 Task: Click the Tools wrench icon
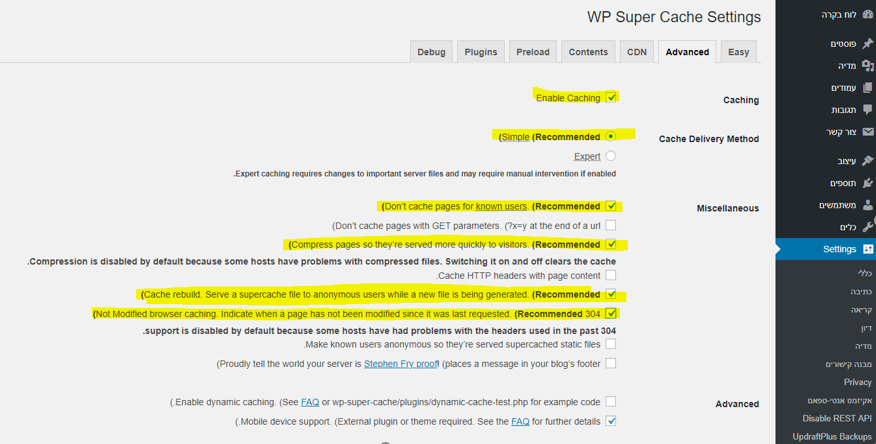[x=868, y=227]
